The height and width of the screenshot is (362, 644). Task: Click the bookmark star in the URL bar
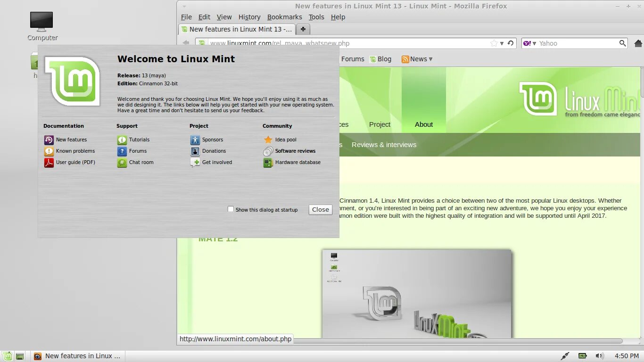(494, 43)
